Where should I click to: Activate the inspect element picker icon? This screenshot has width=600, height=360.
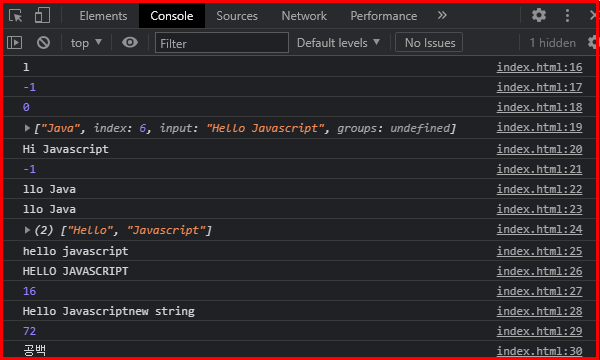click(x=16, y=16)
